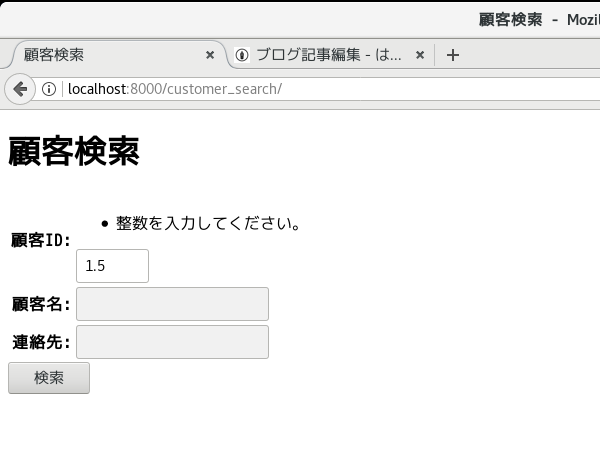Focus the 連絡先 text field

tap(173, 342)
